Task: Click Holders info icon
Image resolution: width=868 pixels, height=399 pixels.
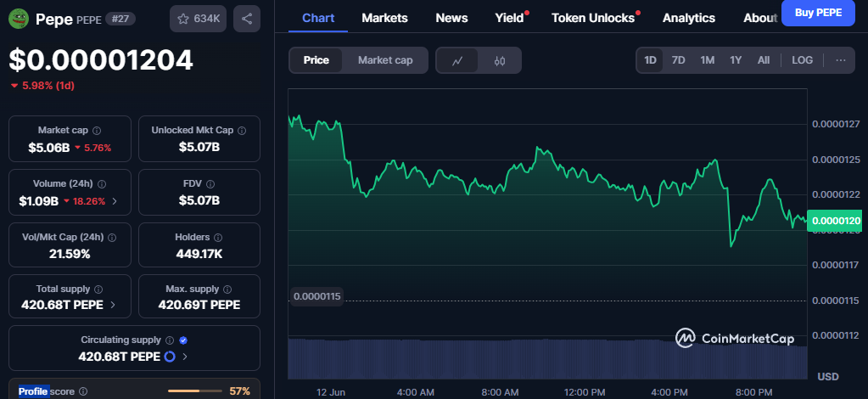Action: [x=218, y=237]
